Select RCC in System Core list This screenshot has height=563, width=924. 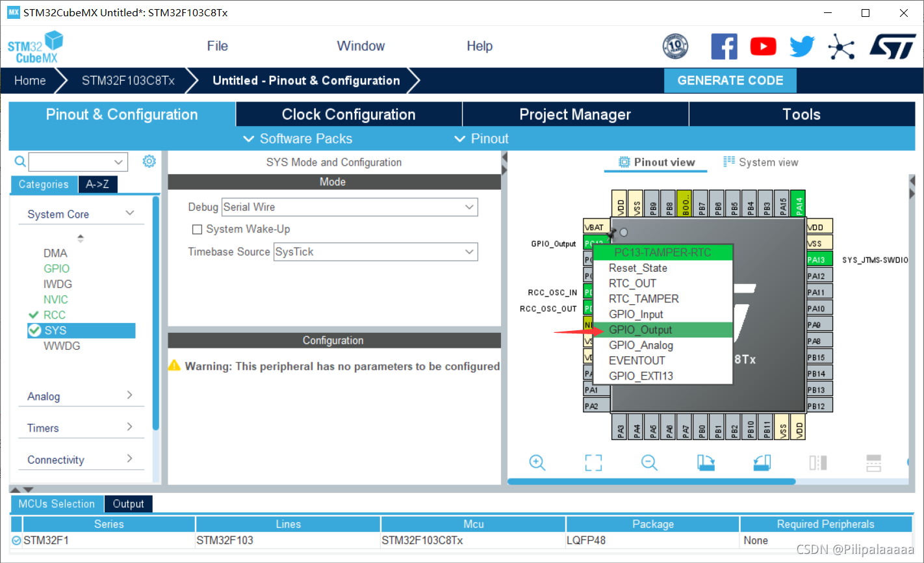(x=55, y=315)
